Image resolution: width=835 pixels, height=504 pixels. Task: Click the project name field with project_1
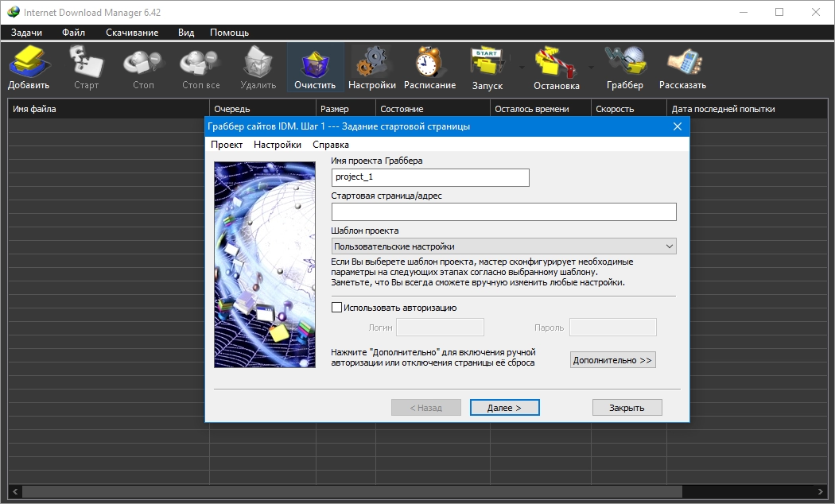pyautogui.click(x=430, y=177)
